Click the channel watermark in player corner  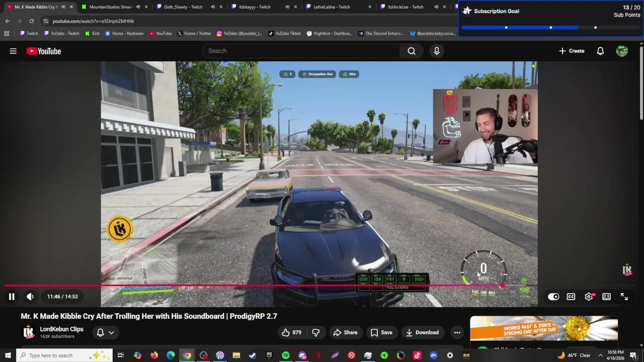(627, 270)
